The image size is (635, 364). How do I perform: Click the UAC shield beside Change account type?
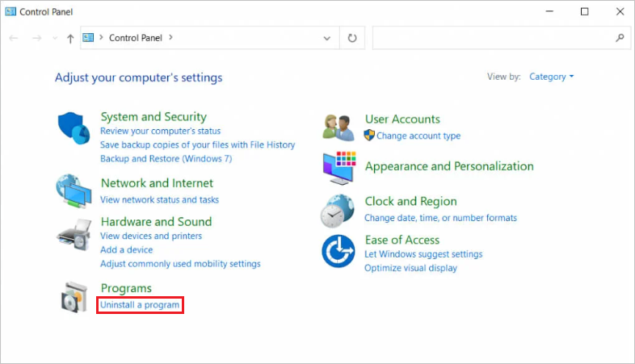pos(369,135)
